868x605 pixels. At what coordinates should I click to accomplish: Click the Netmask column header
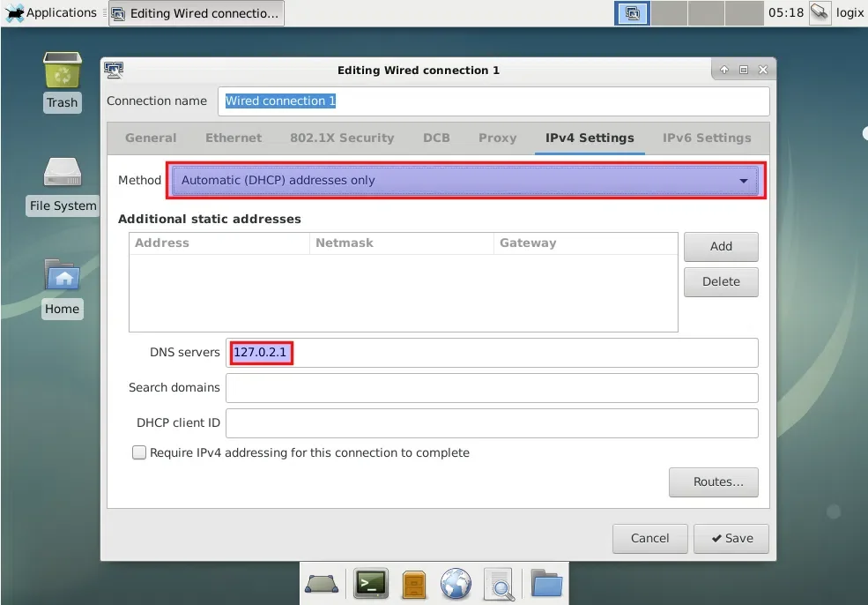(401, 243)
